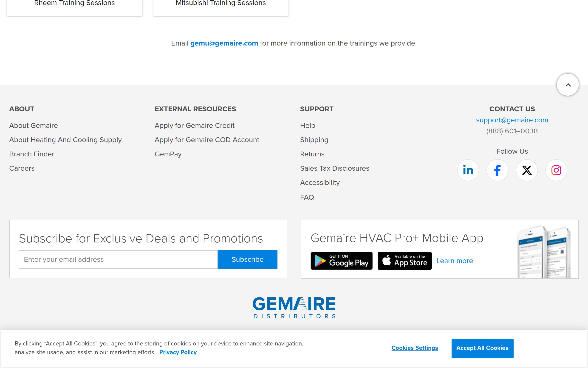588x368 pixels.
Task: Click Accept All Cookies
Action: pos(482,348)
